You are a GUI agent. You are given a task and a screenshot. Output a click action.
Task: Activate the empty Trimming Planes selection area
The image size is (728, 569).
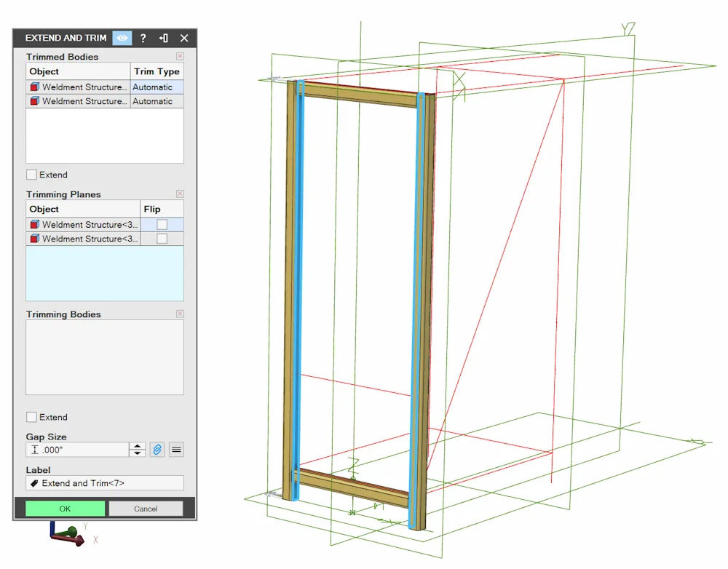(x=105, y=273)
